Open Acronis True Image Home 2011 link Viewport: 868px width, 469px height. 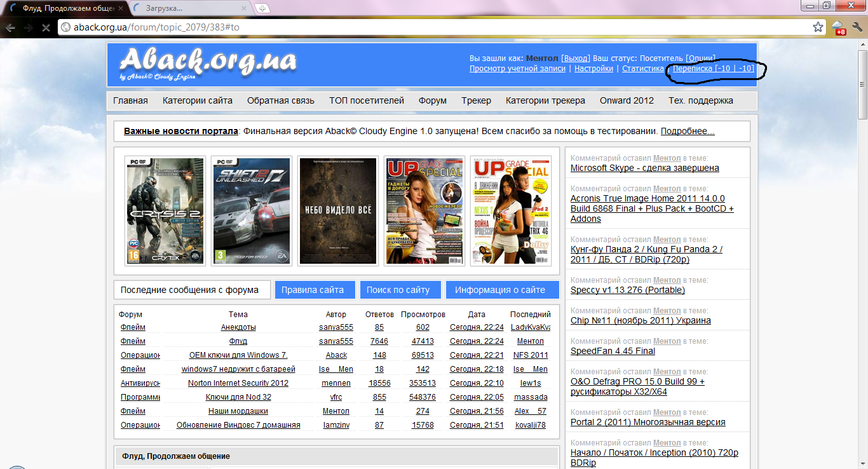click(x=652, y=208)
